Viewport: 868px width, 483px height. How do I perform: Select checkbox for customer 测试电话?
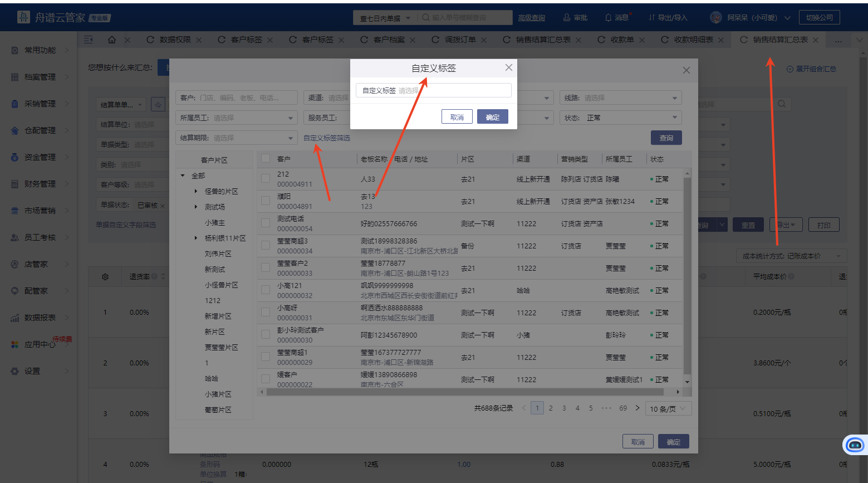(266, 223)
